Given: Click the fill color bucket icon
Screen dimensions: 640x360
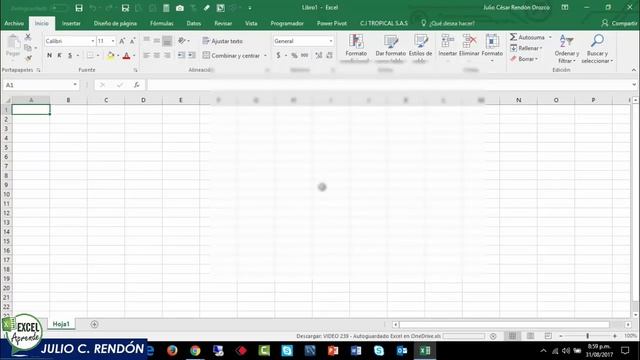Looking at the screenshot, I should [110, 56].
